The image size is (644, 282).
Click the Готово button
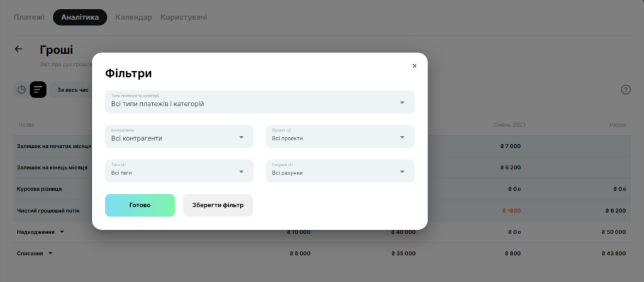pyautogui.click(x=140, y=205)
